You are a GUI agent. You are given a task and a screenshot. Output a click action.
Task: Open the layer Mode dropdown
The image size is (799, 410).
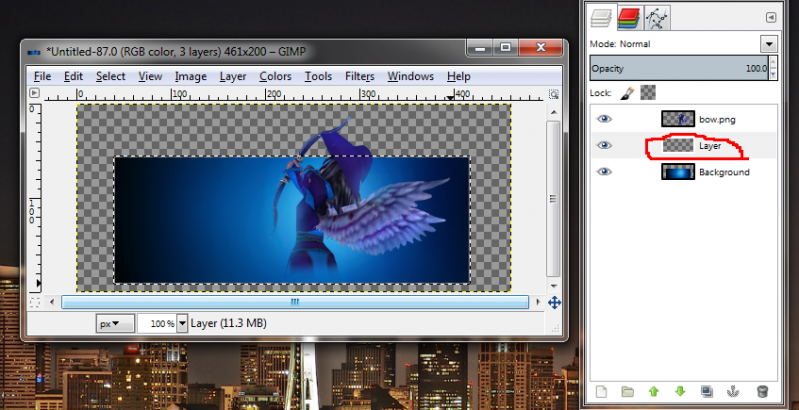[768, 44]
